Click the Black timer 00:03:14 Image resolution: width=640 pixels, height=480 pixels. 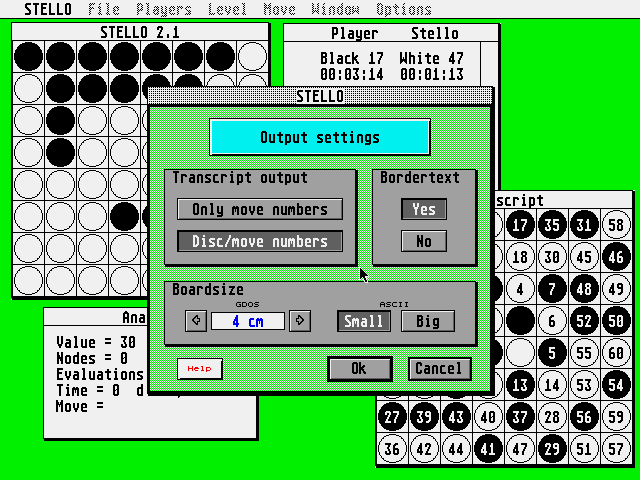[x=351, y=74]
